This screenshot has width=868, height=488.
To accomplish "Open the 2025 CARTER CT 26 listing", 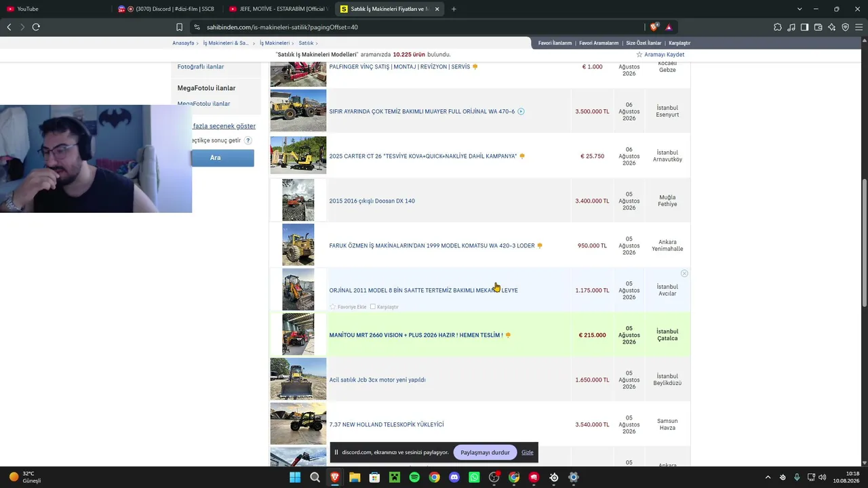I will (x=423, y=156).
